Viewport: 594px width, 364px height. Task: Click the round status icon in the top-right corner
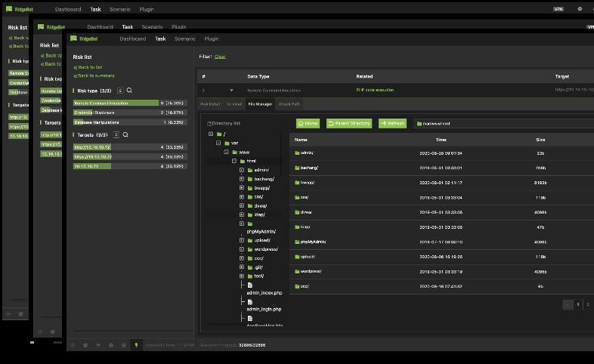(x=580, y=9)
